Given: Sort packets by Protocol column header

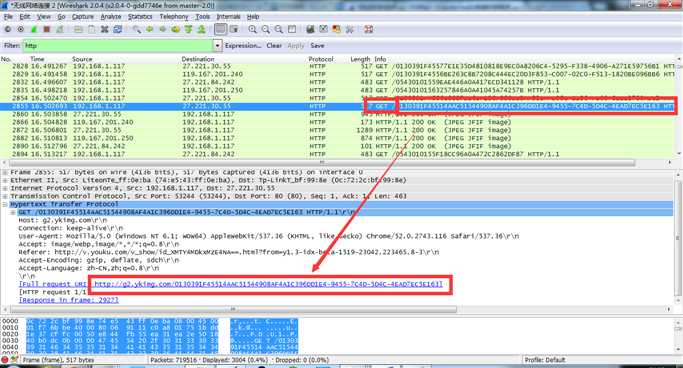Looking at the screenshot, I should pyautogui.click(x=321, y=59).
